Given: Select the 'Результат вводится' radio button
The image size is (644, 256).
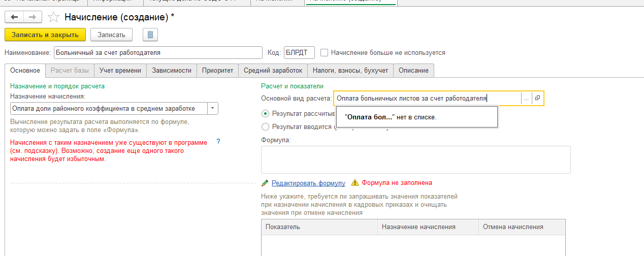Looking at the screenshot, I should (265, 126).
